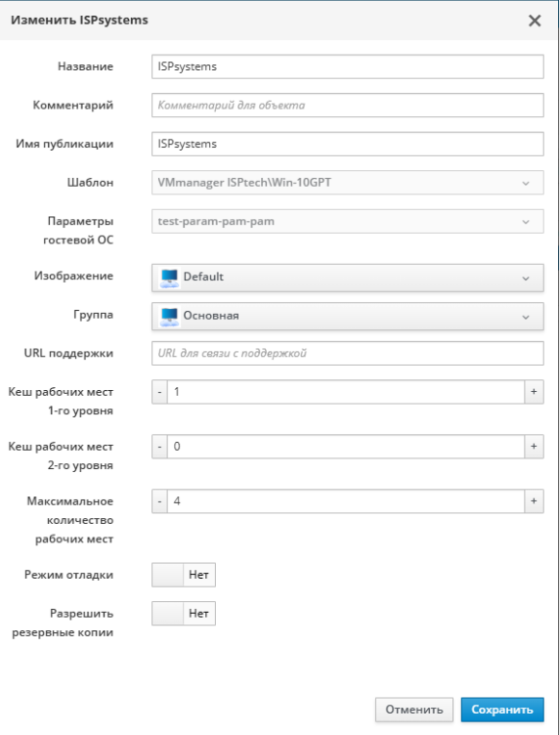Open Параметры гостевой ОС dropdown
Screen dimensions: 560x735
348,221
